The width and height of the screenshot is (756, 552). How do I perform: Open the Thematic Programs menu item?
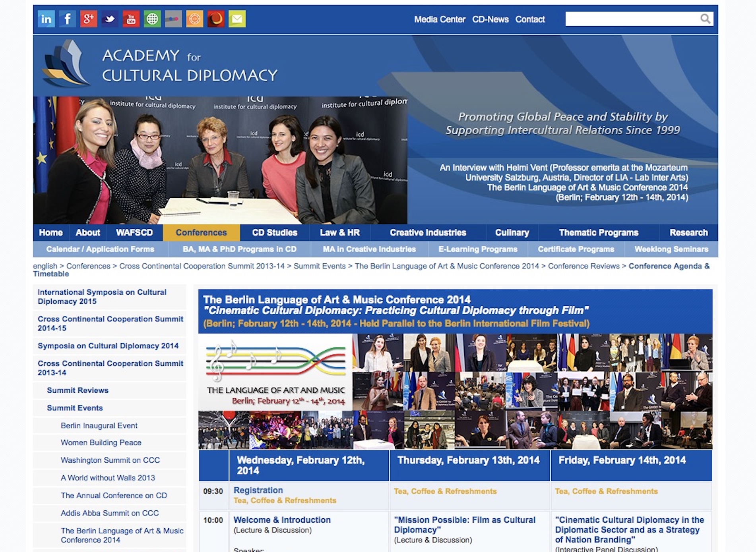[599, 233]
